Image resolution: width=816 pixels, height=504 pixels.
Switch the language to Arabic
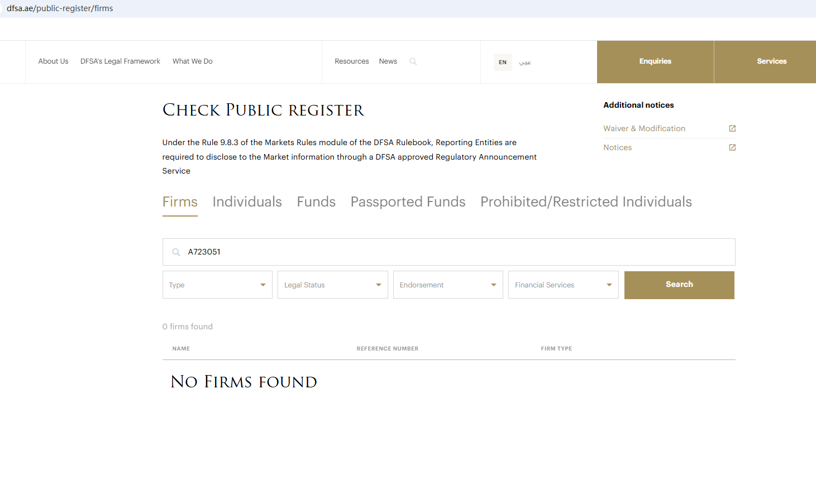525,62
